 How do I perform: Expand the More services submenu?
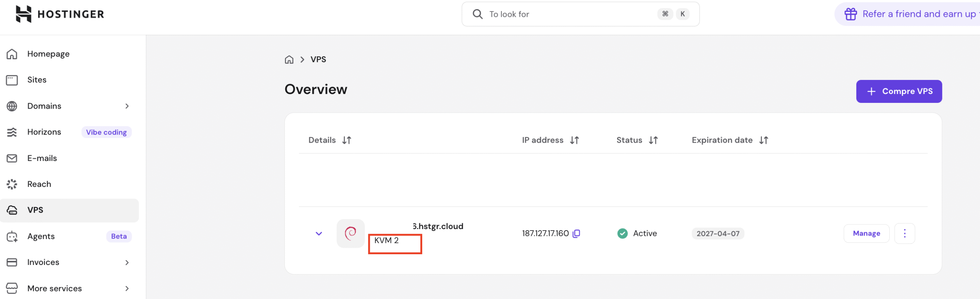127,288
